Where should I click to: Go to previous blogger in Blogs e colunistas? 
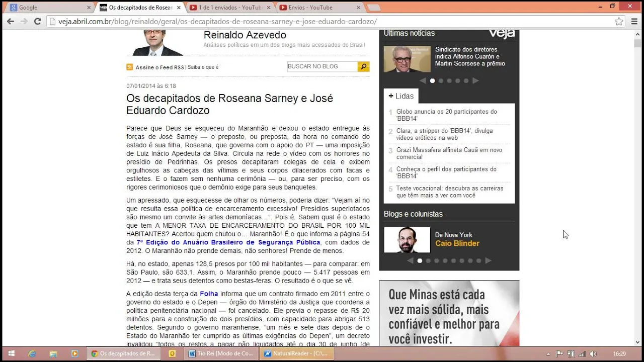410,260
